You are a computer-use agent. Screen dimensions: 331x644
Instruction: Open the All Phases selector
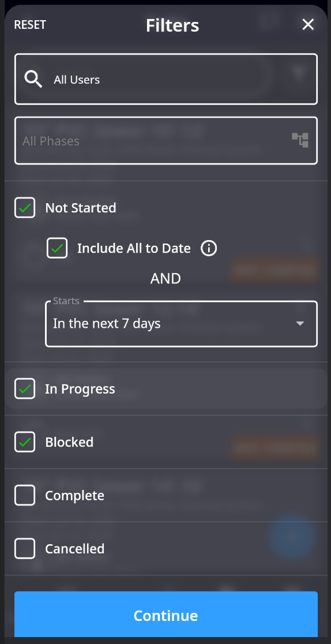click(166, 141)
